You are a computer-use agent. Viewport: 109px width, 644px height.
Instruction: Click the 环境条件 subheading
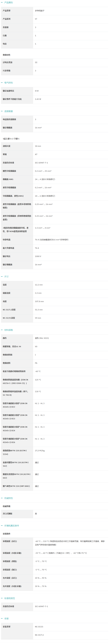[7, 534]
